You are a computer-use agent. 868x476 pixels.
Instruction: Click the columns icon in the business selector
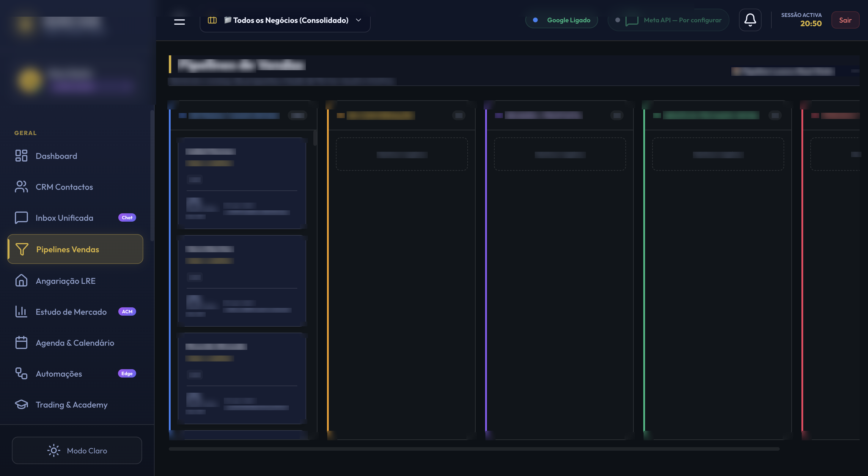(x=212, y=20)
